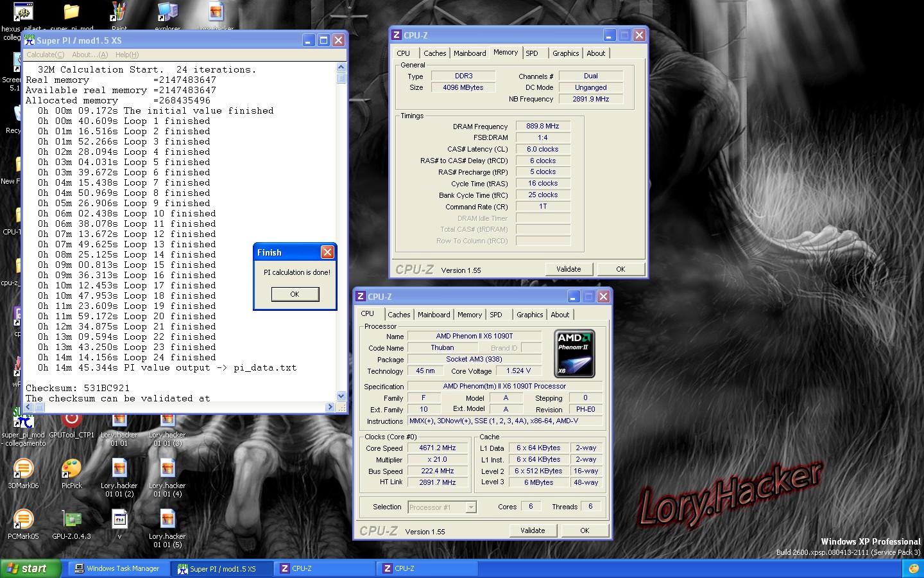
Task: Open Mainboard tab in processor CPU-Z window
Action: [x=434, y=315]
